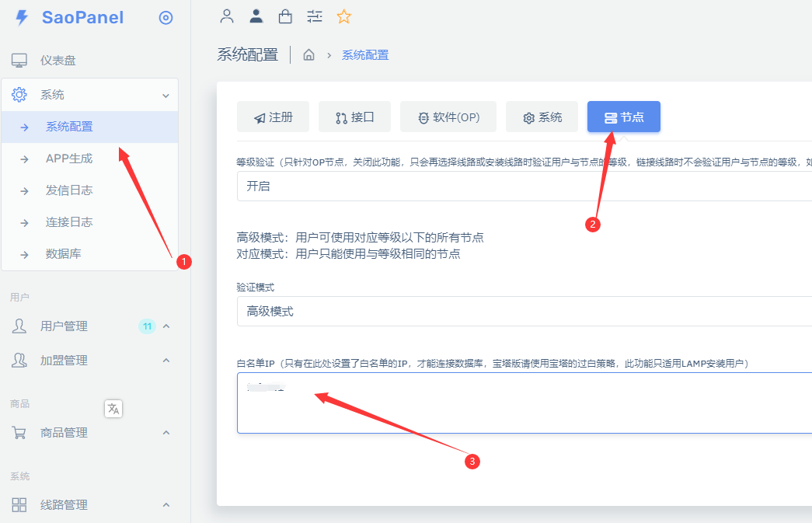812x523 pixels.
Task: Click the sliders settings icon in top bar
Action: tap(315, 16)
